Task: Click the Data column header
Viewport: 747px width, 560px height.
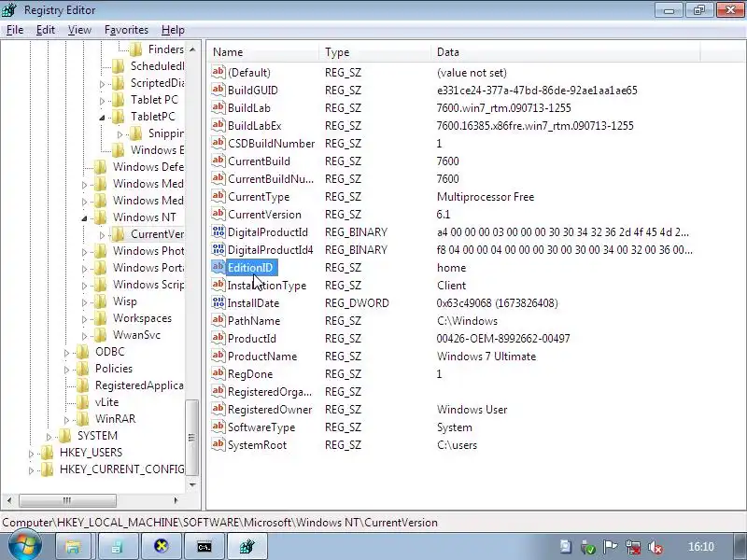Action: pyautogui.click(x=566, y=51)
